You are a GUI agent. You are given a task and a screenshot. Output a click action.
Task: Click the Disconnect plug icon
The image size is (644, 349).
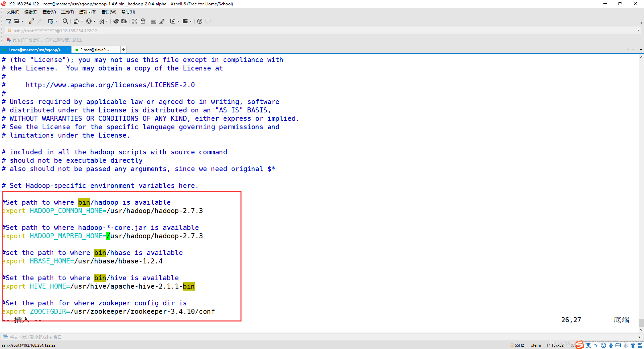31,21
